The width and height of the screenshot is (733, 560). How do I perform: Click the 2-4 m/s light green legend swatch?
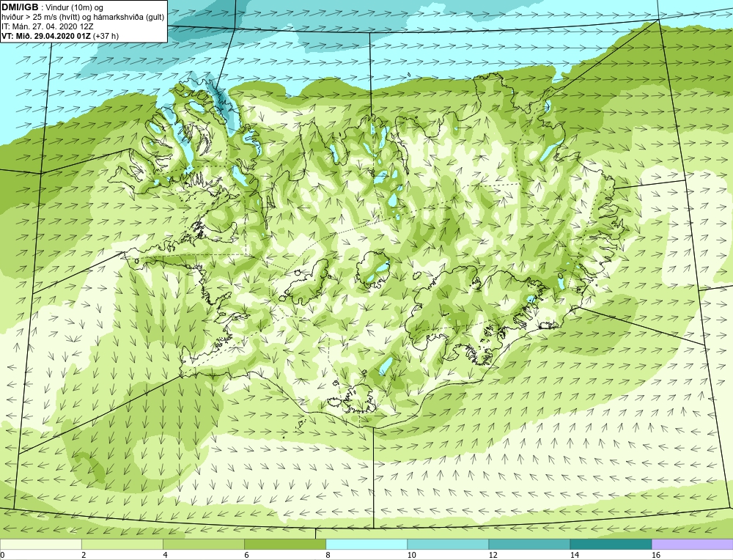(x=122, y=544)
